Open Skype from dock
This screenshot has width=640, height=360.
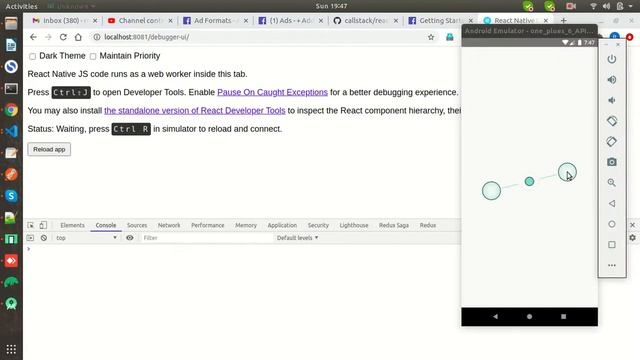(x=11, y=196)
